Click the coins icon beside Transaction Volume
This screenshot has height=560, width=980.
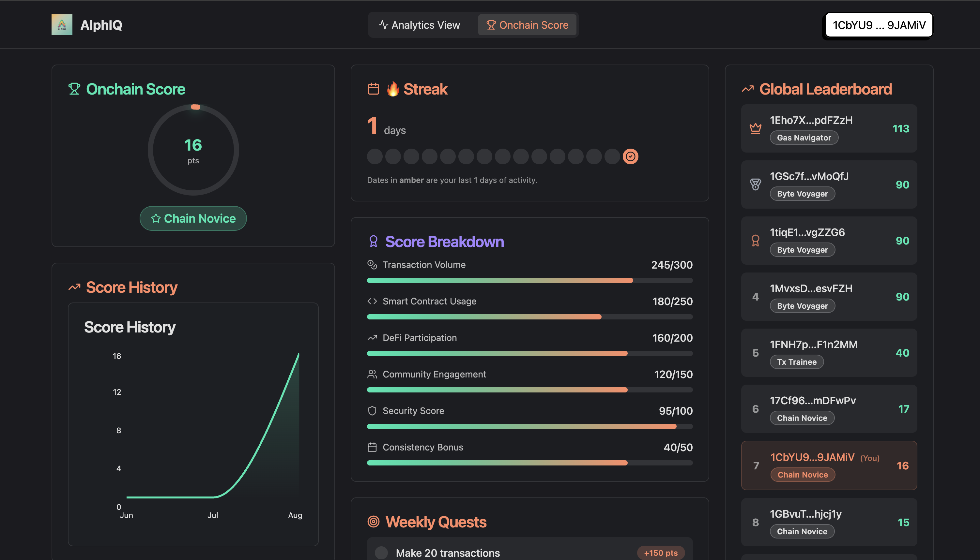click(372, 264)
